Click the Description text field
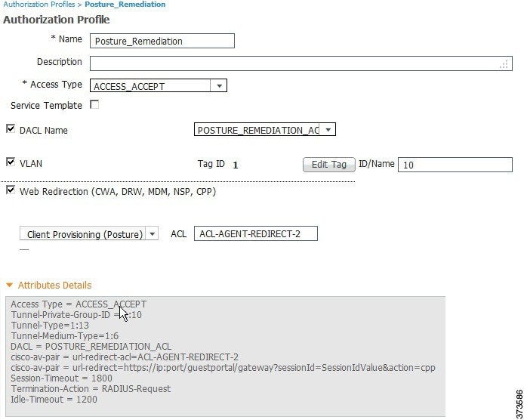This screenshot has width=524, height=420. pyautogui.click(x=301, y=63)
